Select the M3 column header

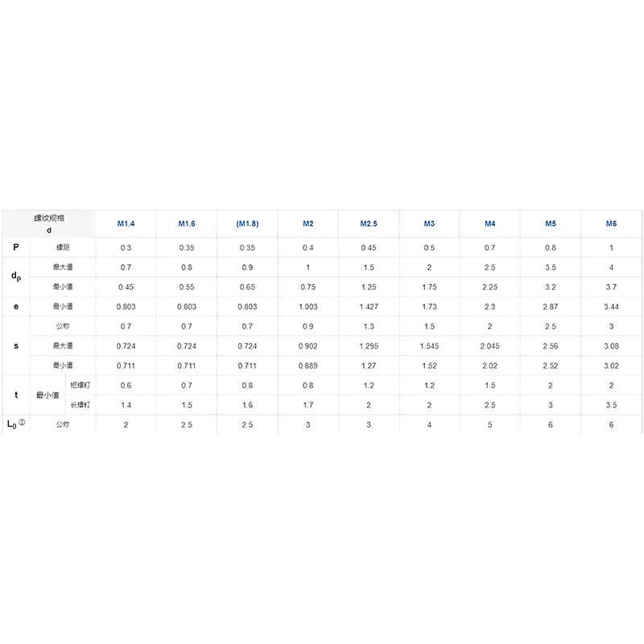coord(429,223)
